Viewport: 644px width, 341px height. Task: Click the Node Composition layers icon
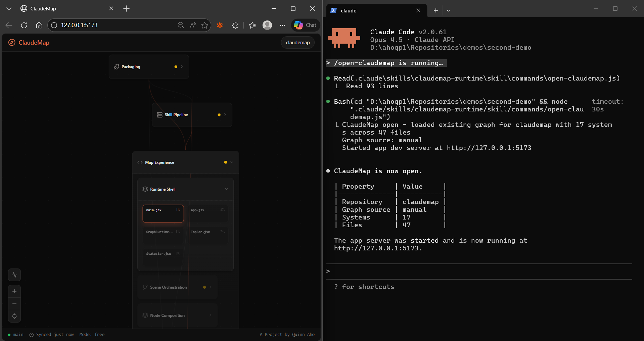[x=145, y=315]
